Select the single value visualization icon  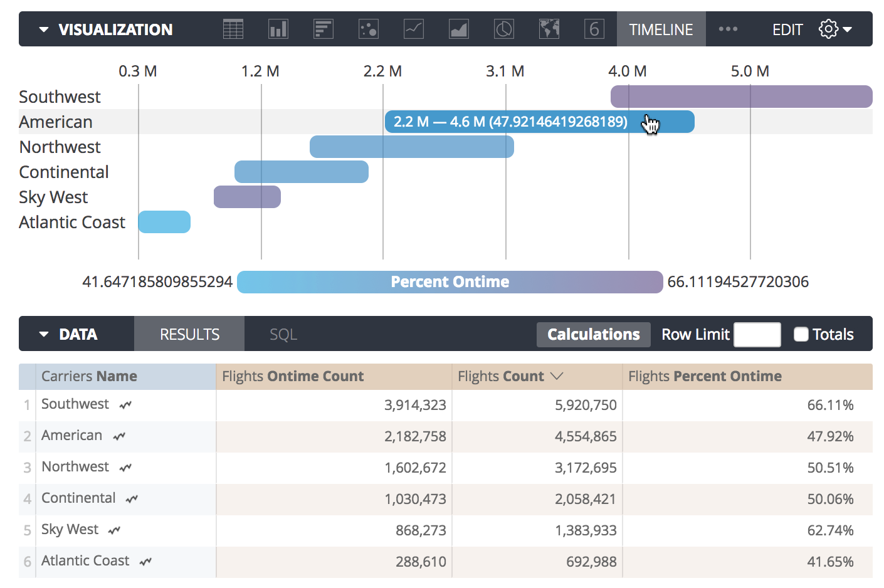[x=594, y=29]
